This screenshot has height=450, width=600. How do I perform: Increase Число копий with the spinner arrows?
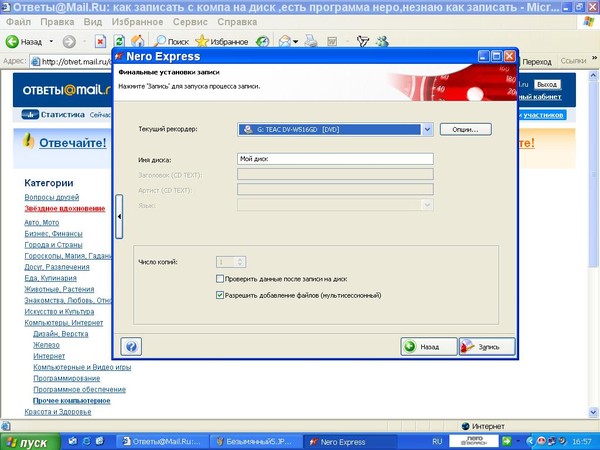[x=240, y=262]
